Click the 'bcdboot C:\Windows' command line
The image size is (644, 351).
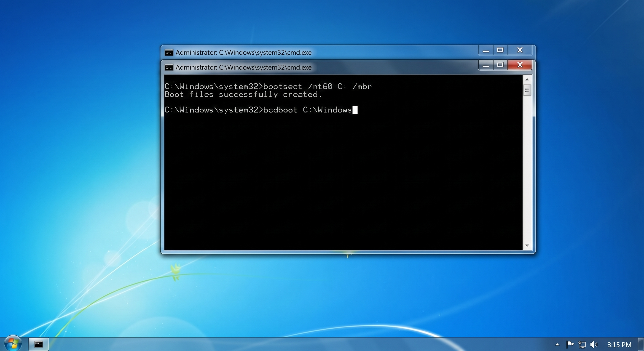[258, 110]
